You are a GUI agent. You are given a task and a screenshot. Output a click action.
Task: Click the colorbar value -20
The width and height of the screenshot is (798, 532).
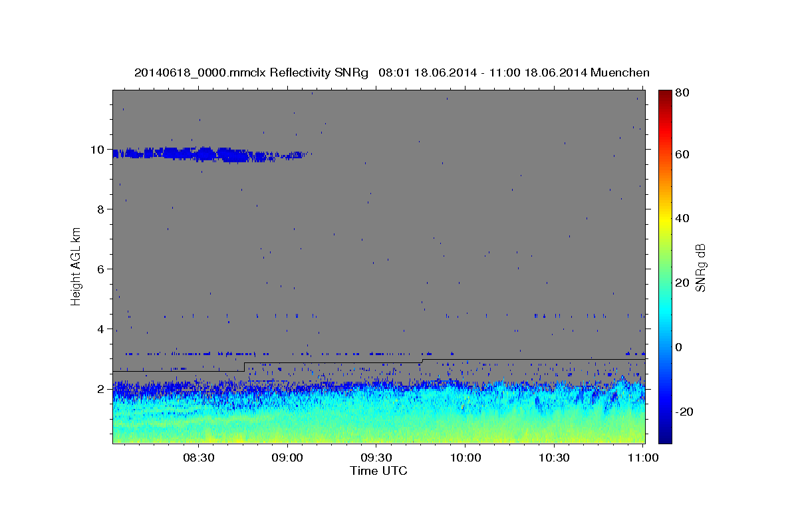click(684, 412)
